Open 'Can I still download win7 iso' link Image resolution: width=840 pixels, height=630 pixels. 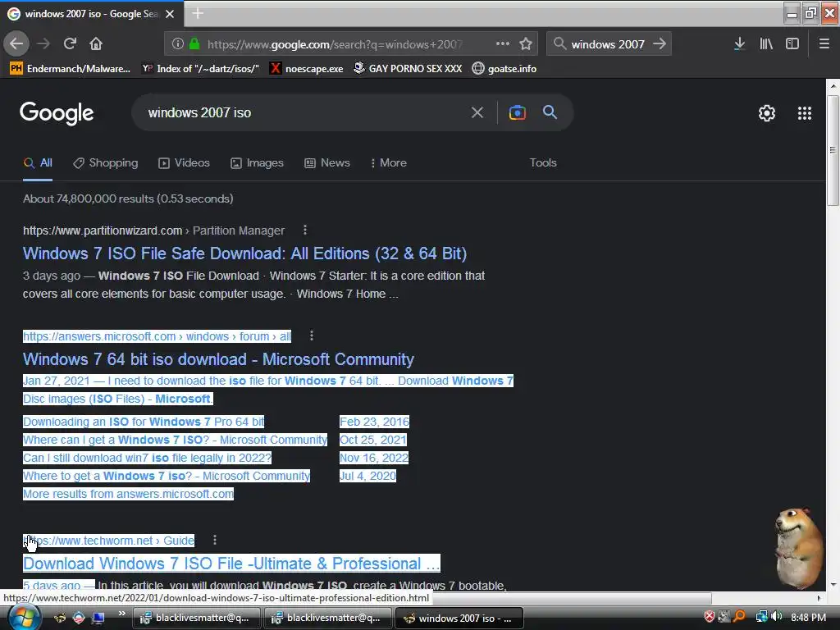tap(148, 458)
